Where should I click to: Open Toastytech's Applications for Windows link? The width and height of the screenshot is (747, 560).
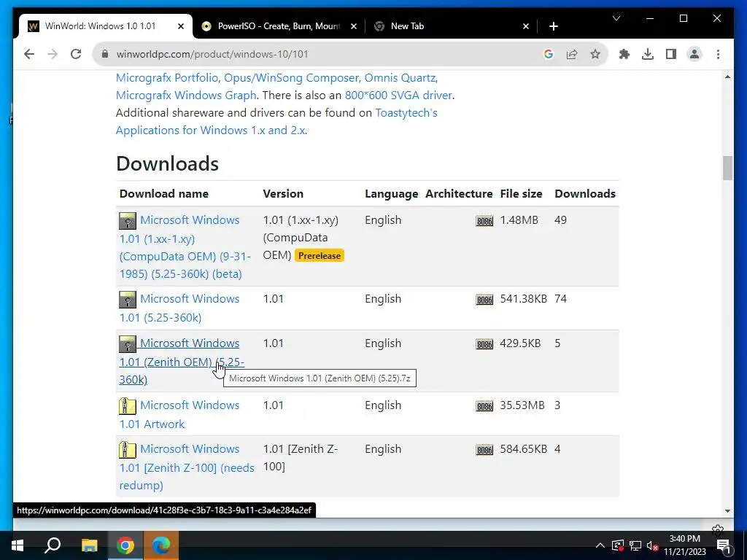click(276, 122)
